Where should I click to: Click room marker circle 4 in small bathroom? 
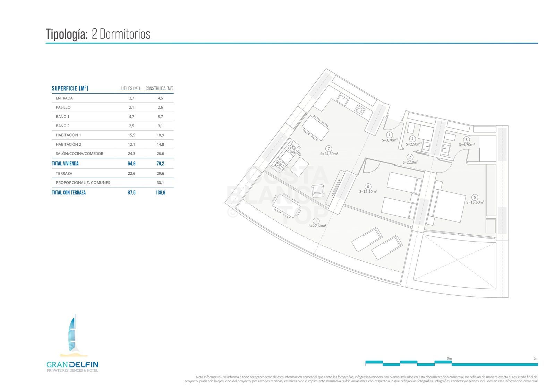412,139
